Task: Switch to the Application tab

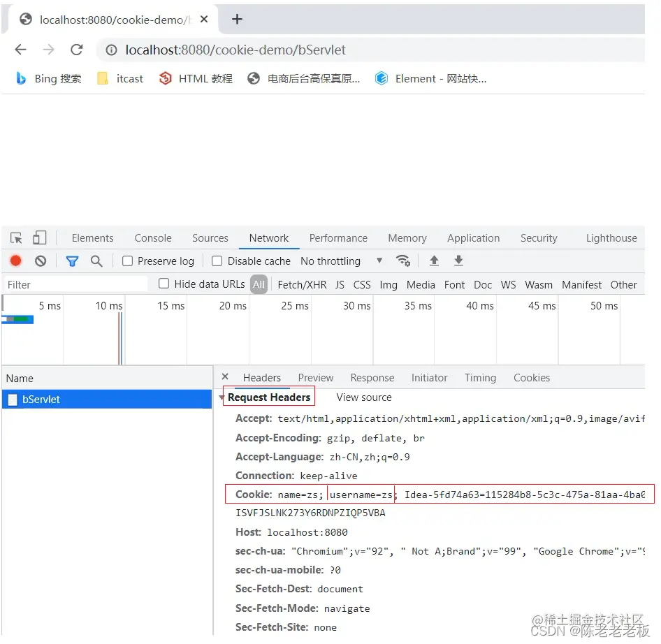Action: coord(474,238)
